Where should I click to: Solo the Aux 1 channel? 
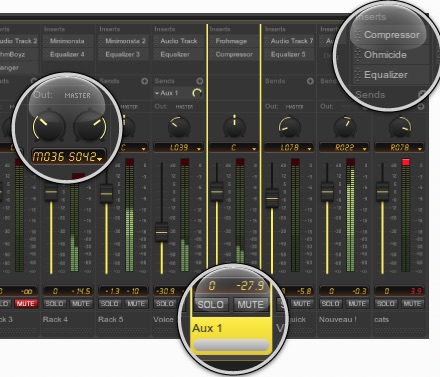[211, 304]
